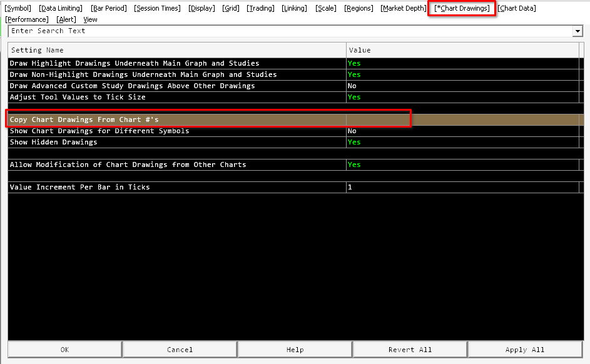The image size is (590, 364).
Task: Toggle Yes value for Draw Highlight Drawings Underneath
Action: click(462, 63)
